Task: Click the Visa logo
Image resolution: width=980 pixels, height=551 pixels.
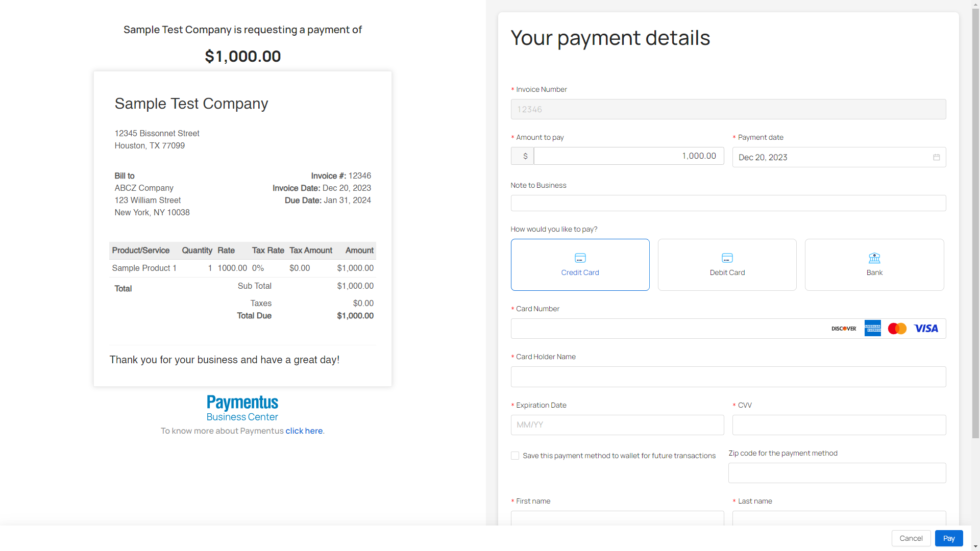Action: pos(926,329)
